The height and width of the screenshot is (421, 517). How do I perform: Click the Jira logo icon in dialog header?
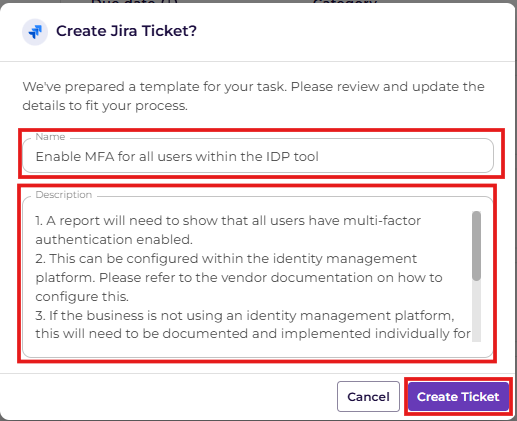click(x=35, y=32)
